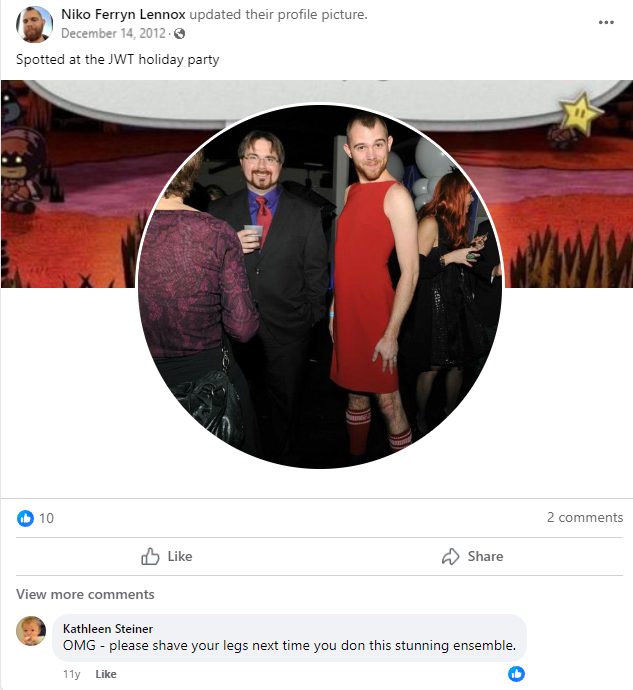Share the post using Share button
Viewport: 633px width, 690px height.
coord(472,556)
